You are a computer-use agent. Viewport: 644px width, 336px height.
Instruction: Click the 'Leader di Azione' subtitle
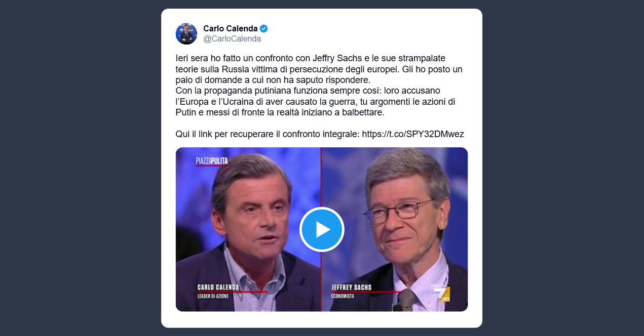(x=213, y=296)
